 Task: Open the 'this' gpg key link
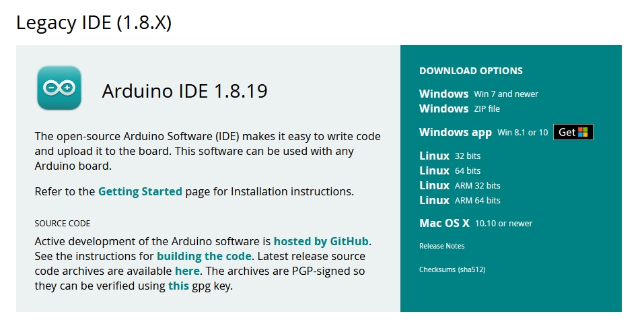(x=178, y=286)
